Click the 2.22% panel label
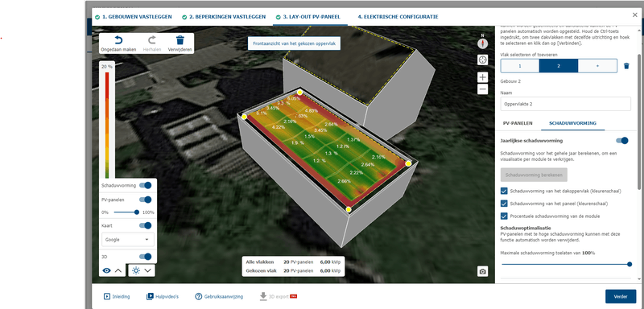Screen dimensions: 644x309 click(357, 173)
